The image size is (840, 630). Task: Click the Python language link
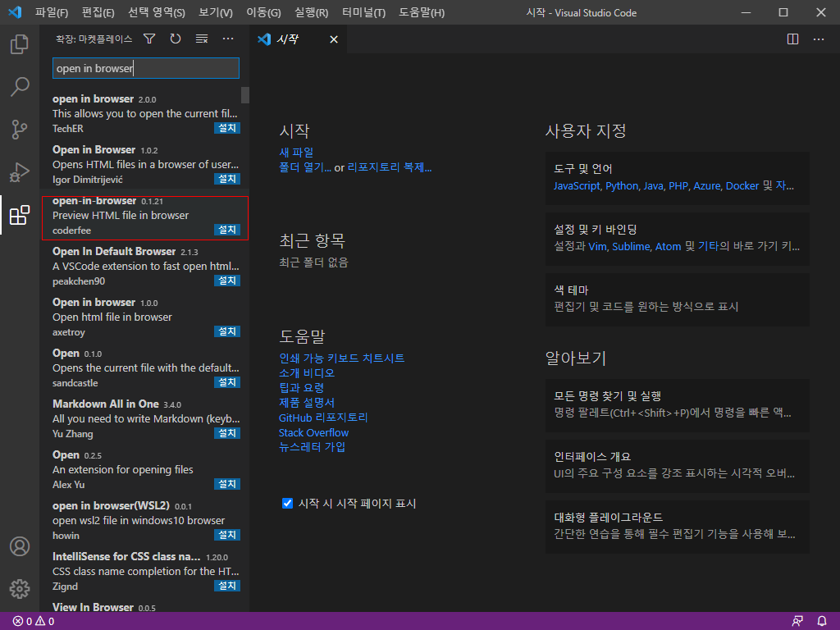coord(622,186)
